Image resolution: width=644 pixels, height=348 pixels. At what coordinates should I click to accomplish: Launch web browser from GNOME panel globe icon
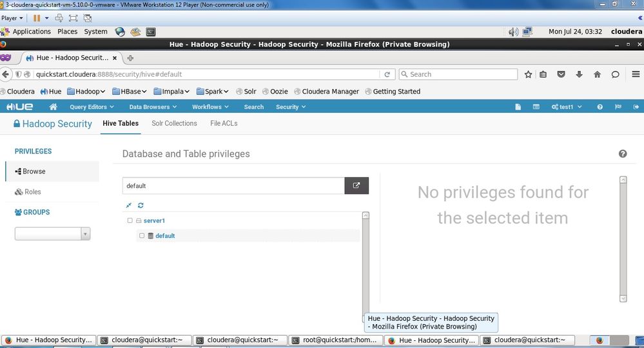click(x=120, y=32)
